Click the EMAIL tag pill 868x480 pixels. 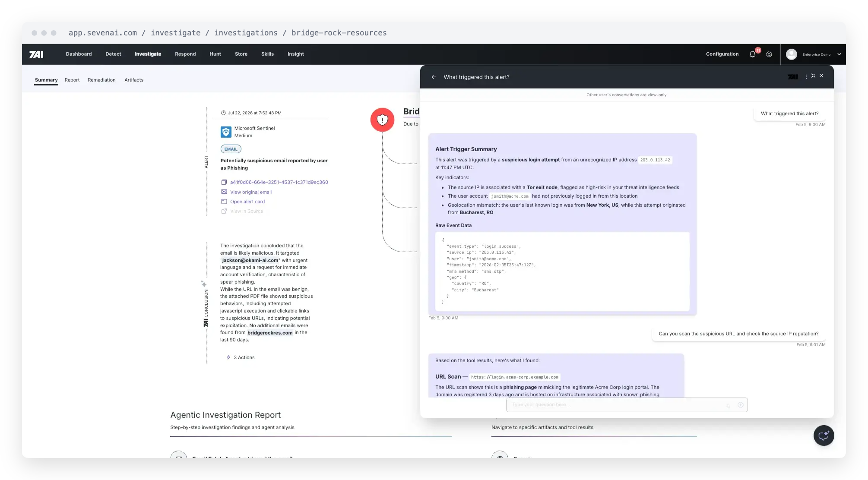pyautogui.click(x=231, y=149)
